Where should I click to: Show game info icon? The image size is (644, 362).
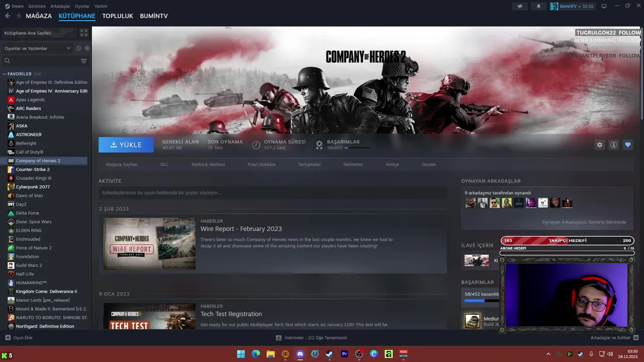(x=613, y=145)
